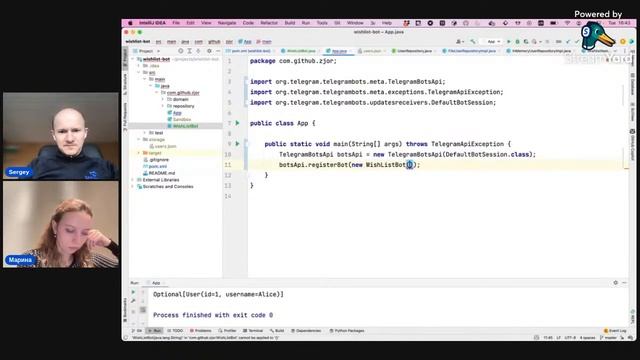This screenshot has height=360, width=640.
Task: Select App class in project tree
Action: point(177,113)
